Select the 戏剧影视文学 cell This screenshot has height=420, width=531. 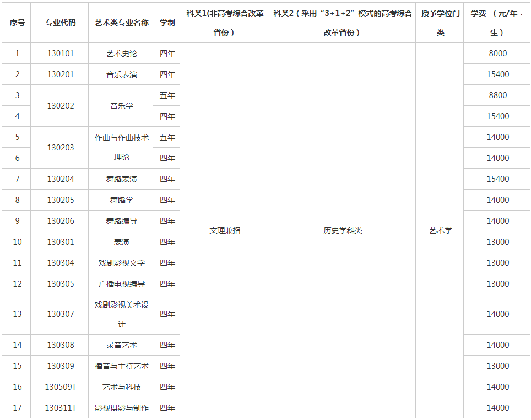coord(122,263)
